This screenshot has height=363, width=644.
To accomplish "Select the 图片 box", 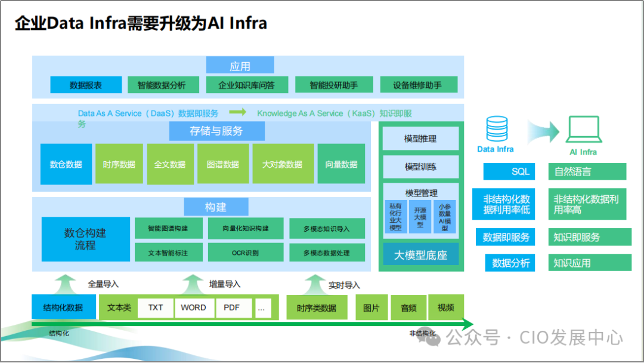I will [x=371, y=307].
